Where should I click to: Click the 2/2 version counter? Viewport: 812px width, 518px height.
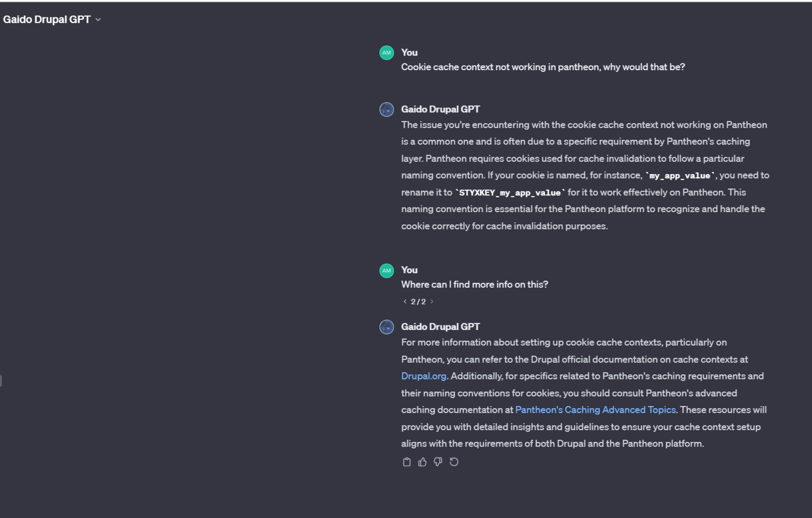(x=418, y=302)
